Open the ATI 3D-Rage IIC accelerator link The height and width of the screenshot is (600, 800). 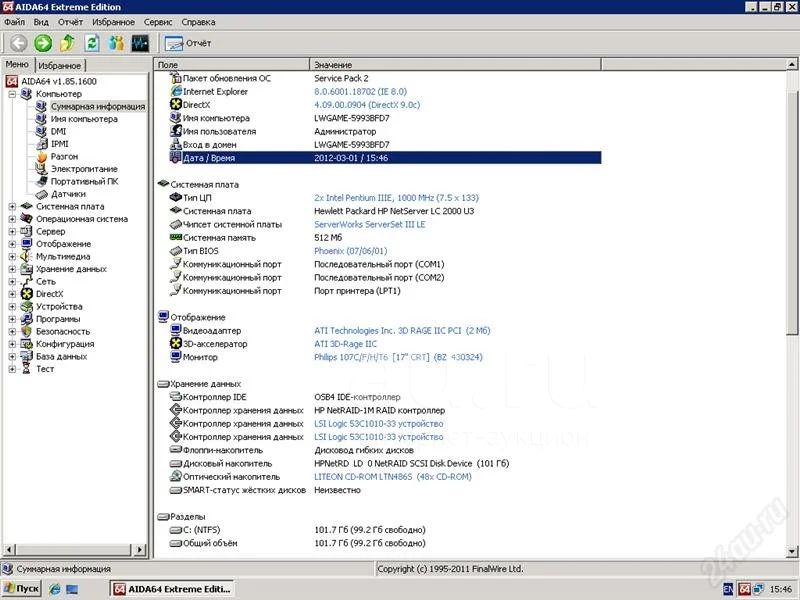[x=345, y=344]
